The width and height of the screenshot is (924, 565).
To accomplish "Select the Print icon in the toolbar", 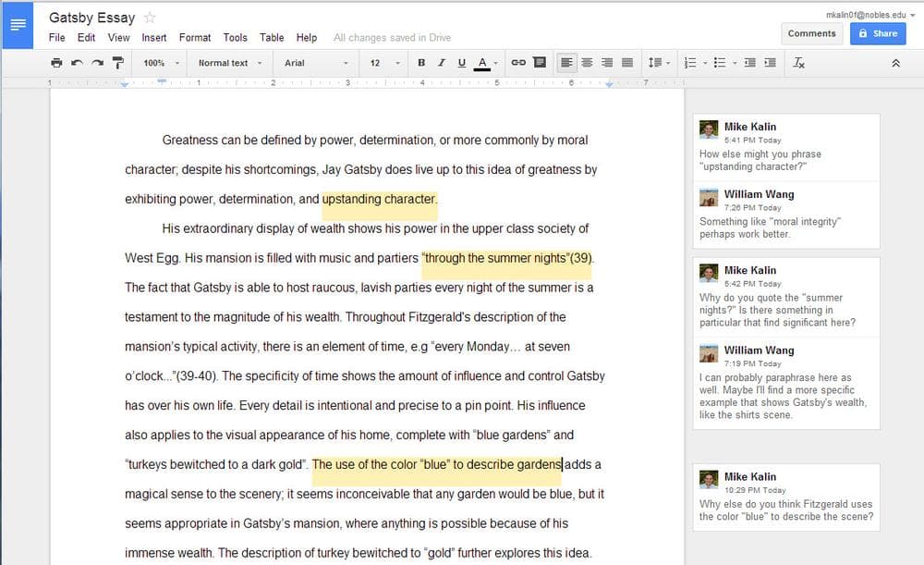I will pyautogui.click(x=55, y=62).
